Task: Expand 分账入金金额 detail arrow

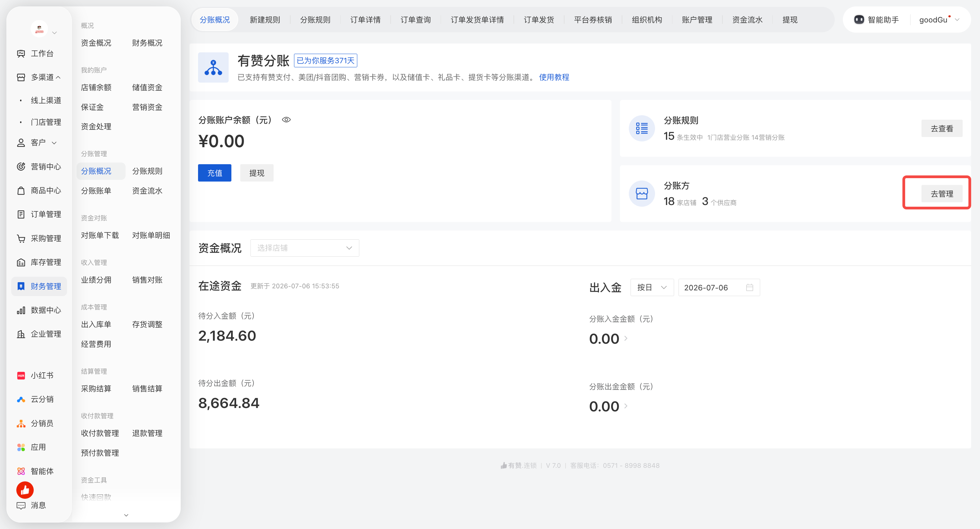Action: [x=626, y=338]
